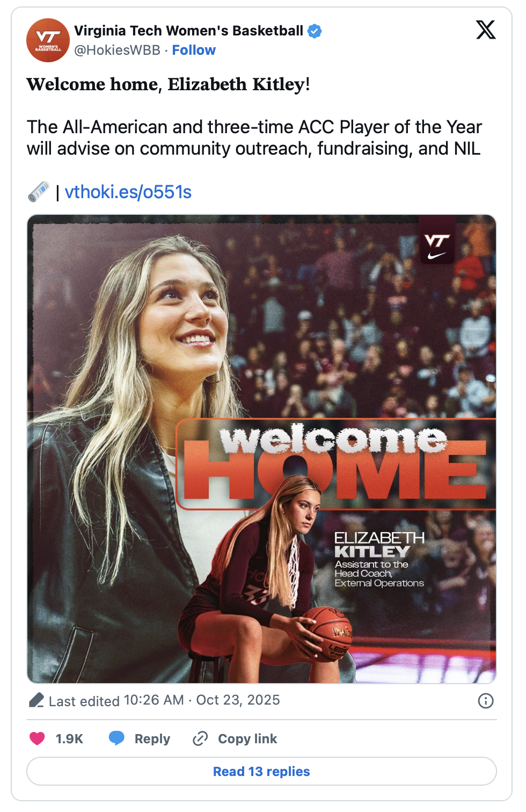The image size is (526, 812).
Task: Read 13 replies button
Action: tap(261, 771)
